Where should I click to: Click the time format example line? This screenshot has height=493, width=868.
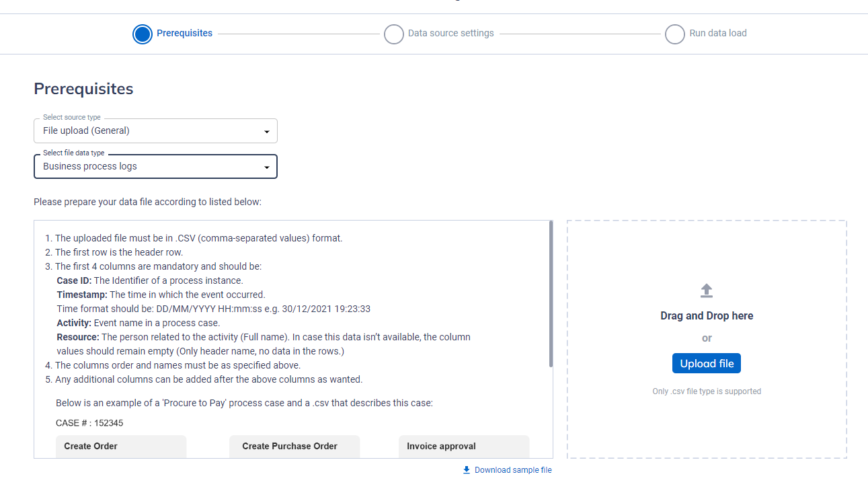(x=213, y=309)
